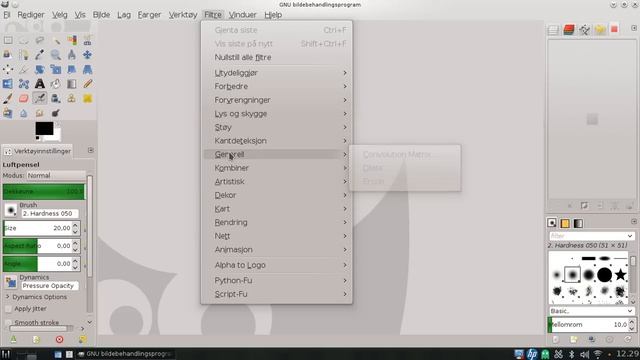Select the Paths tool
This screenshot has width=640, height=360.
pos(24,55)
